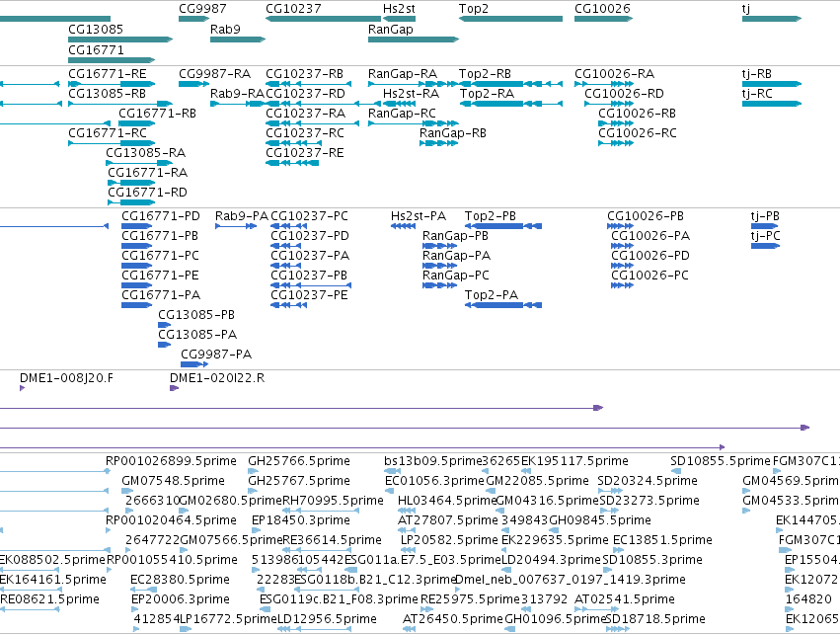Image resolution: width=840 pixels, height=634 pixels.
Task: Open protein Top2-PA
Action: pyautogui.click(x=492, y=295)
